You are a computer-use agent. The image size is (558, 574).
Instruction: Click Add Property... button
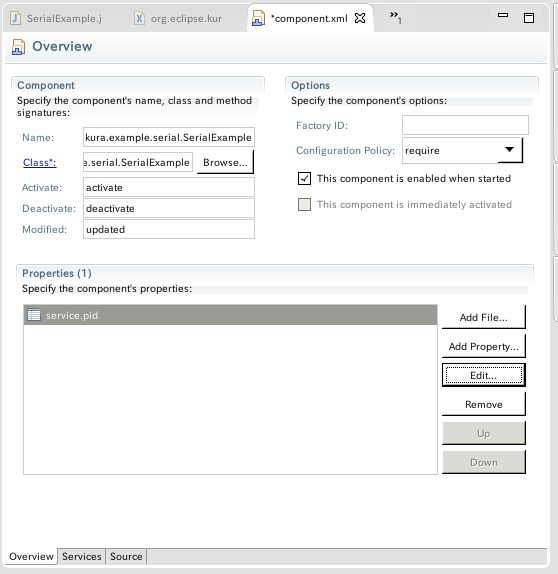(x=484, y=346)
